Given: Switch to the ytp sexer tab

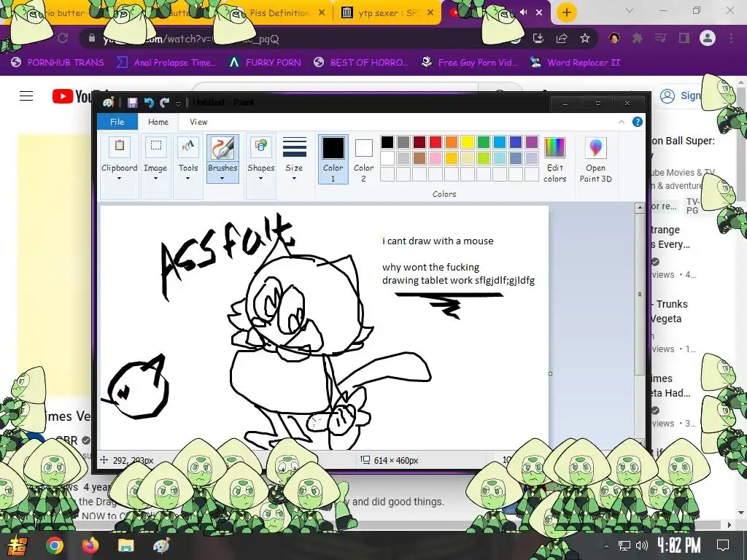Looking at the screenshot, I should coord(387,13).
